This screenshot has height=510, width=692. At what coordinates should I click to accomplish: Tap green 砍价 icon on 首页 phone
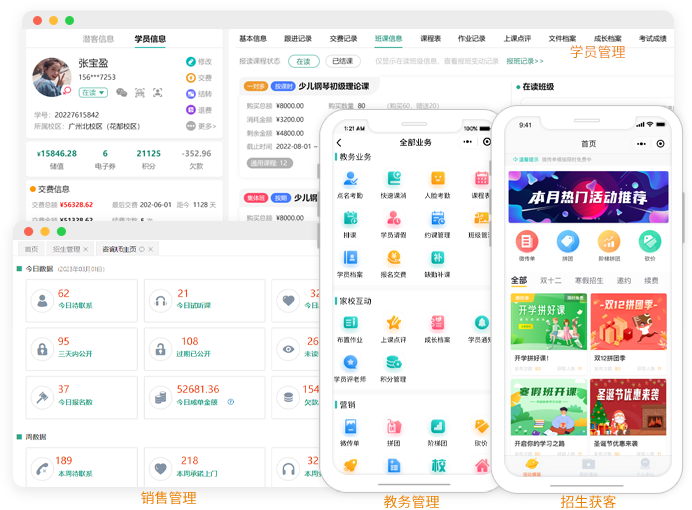click(x=650, y=242)
